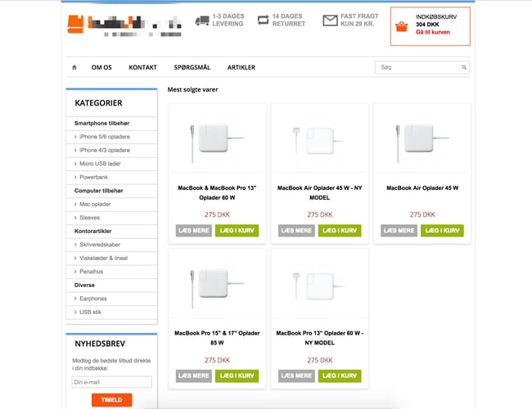532x409 pixels.
Task: Open Earphones category
Action: tap(93, 299)
